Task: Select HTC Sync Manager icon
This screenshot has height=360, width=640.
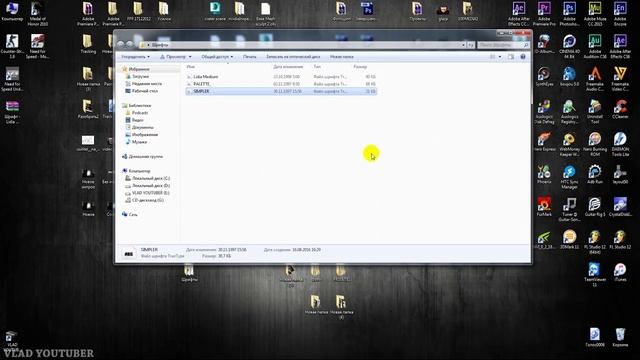Action: click(x=569, y=176)
